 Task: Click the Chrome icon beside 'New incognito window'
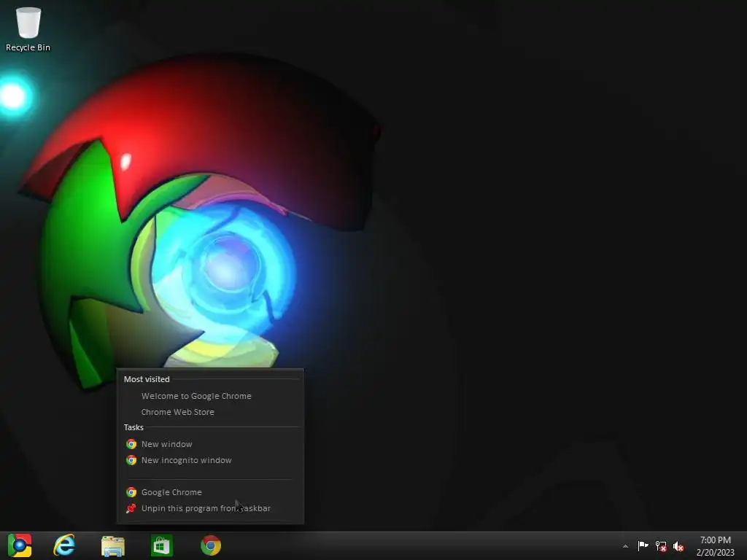click(x=131, y=460)
